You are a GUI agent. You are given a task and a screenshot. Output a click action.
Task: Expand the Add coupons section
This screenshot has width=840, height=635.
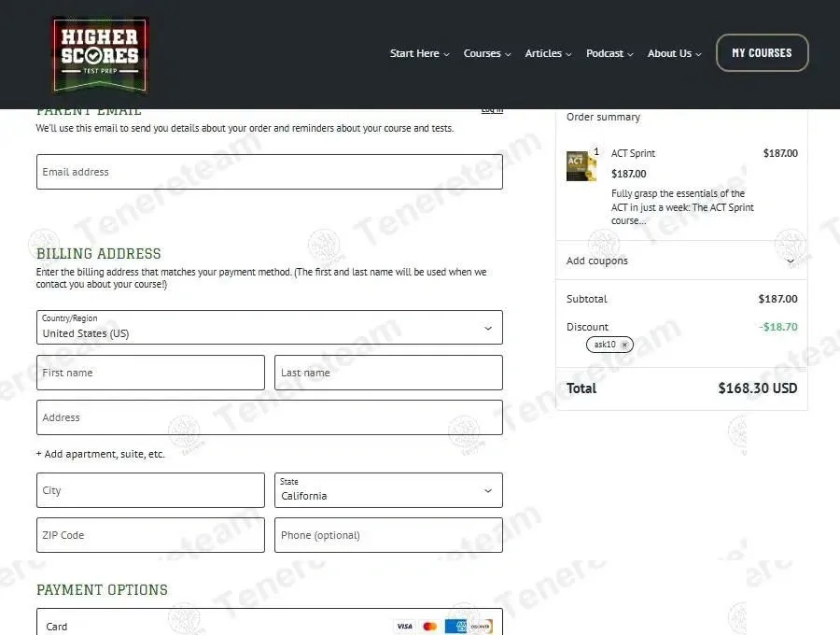point(681,261)
